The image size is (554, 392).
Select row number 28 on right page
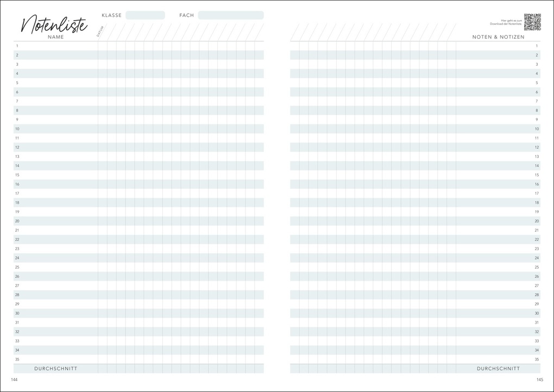[x=537, y=295]
